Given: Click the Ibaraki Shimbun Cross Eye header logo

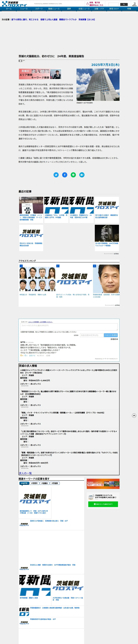Looking at the screenshot, I should 14,4.
